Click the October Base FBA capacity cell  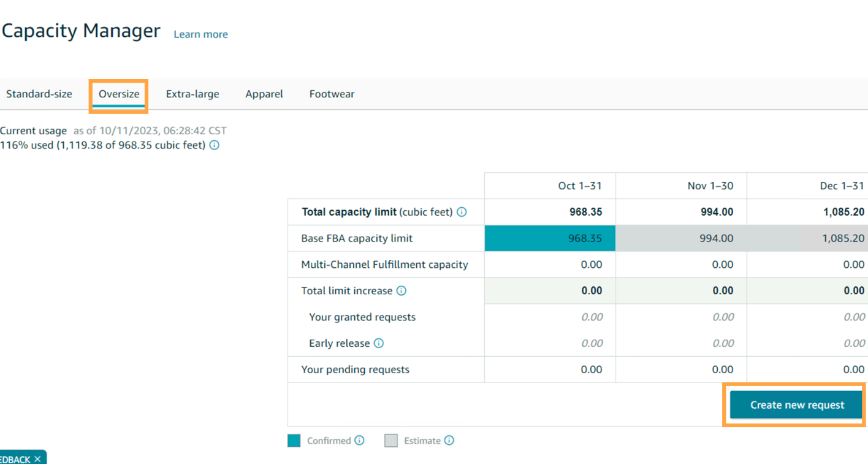point(550,238)
